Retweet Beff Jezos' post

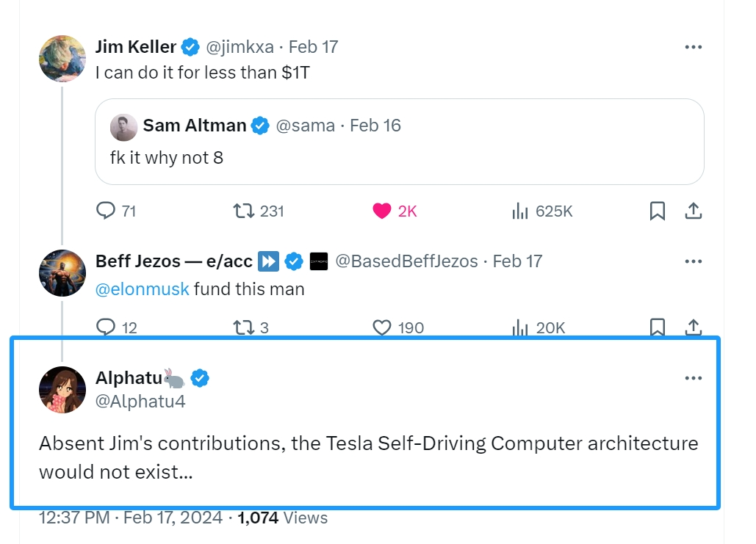243,327
